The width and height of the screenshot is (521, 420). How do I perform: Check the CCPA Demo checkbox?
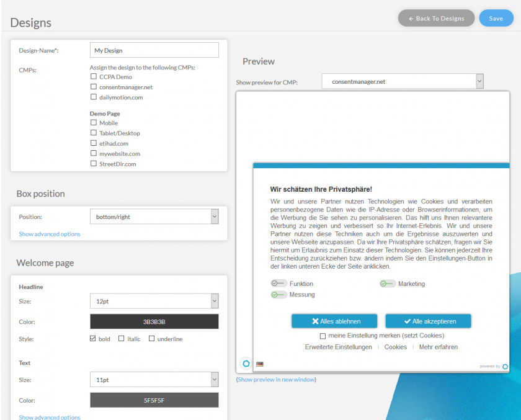click(x=94, y=76)
